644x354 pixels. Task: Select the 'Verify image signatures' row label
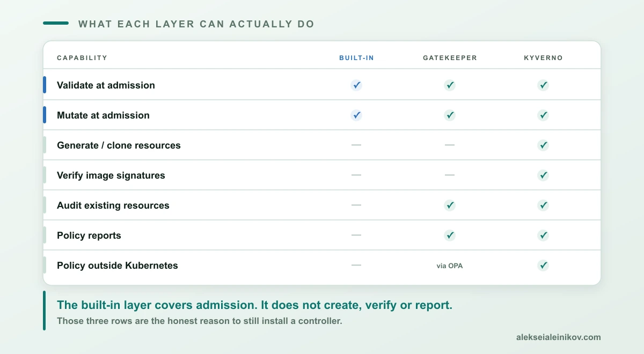pos(111,175)
